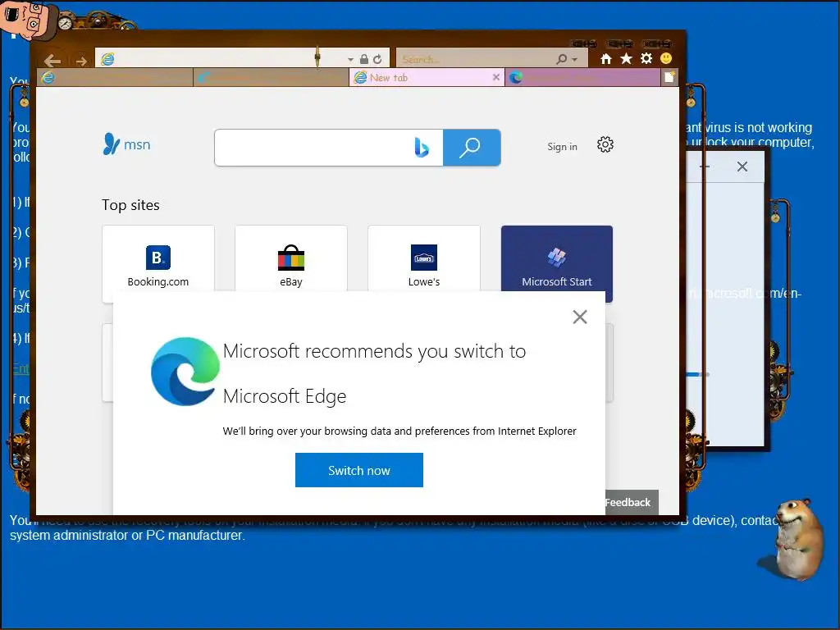The width and height of the screenshot is (840, 630).
Task: Open a new tab with the blank page button
Action: point(669,78)
